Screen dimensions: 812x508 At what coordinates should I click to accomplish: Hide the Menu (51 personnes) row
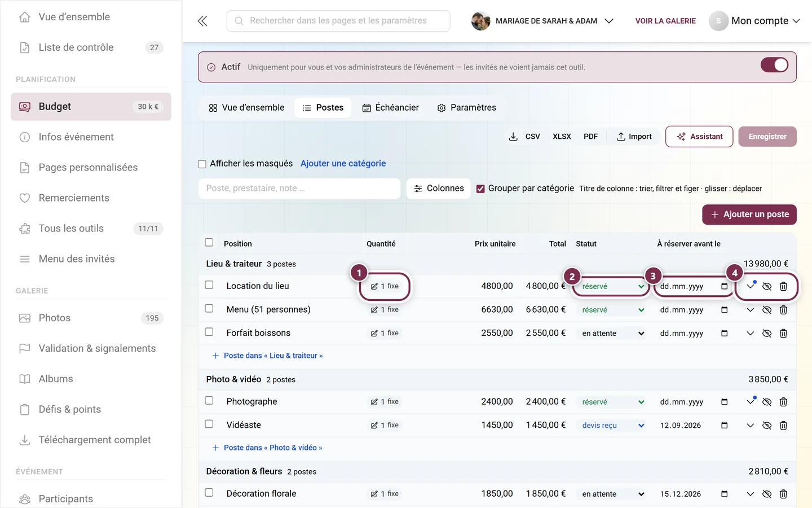tap(767, 310)
